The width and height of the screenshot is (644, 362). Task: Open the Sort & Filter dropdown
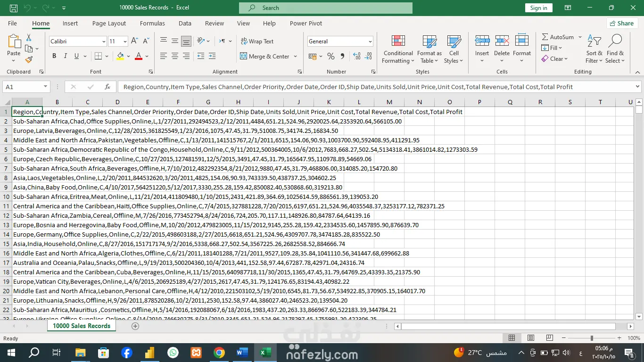tap(594, 49)
